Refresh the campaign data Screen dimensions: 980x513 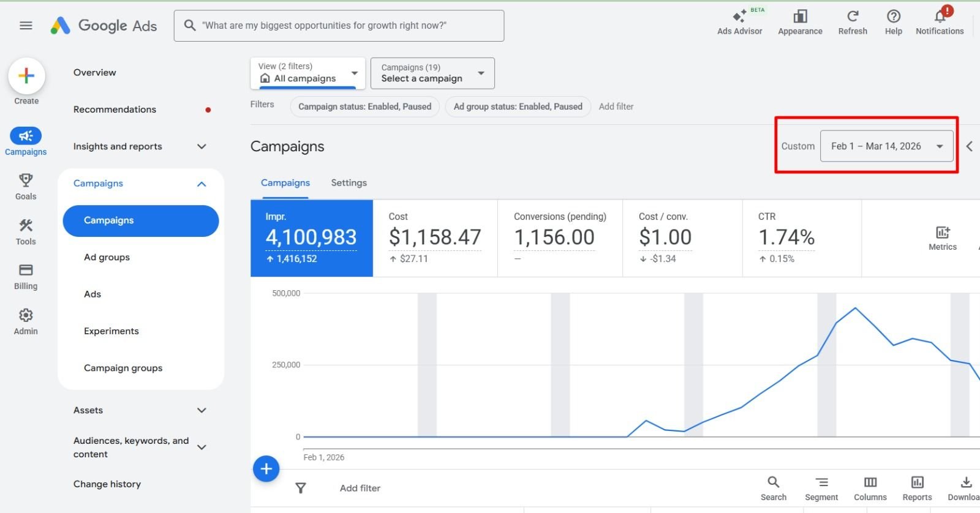pos(853,23)
